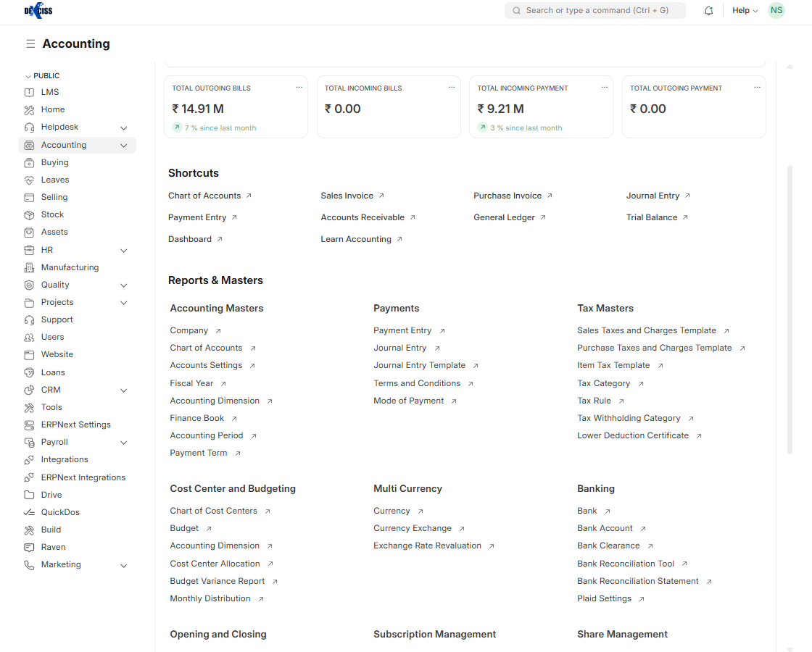Click the Marketing phone icon in sidebar
The image size is (812, 652).
(x=29, y=565)
